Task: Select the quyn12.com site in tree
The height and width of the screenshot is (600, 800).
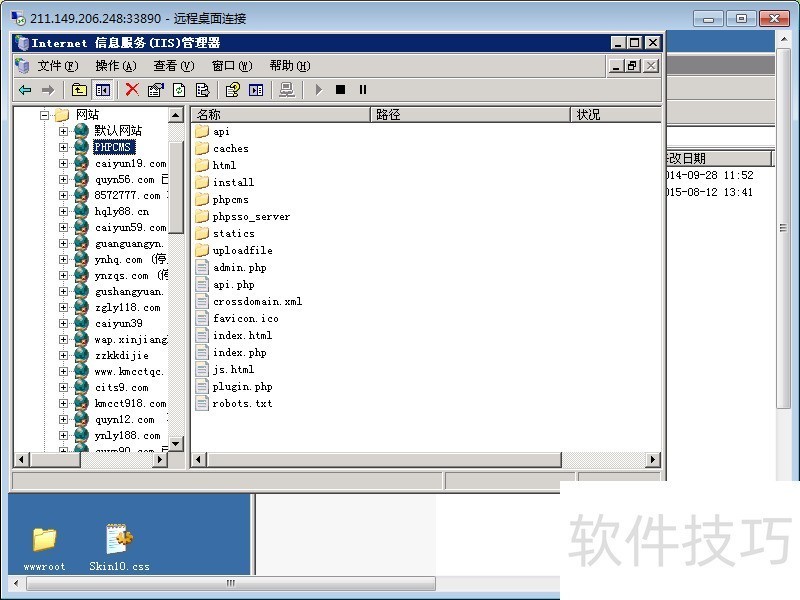Action: click(x=124, y=419)
